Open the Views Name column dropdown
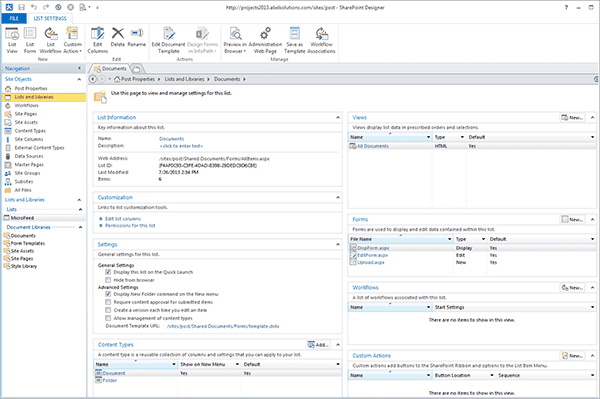Image resolution: width=600 pixels, height=399 pixels. click(428, 137)
